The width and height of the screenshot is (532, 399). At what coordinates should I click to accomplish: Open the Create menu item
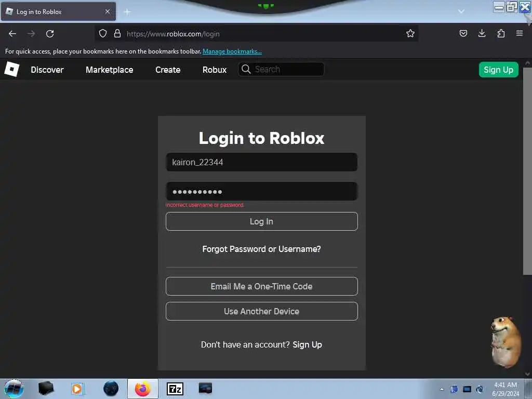coord(168,70)
